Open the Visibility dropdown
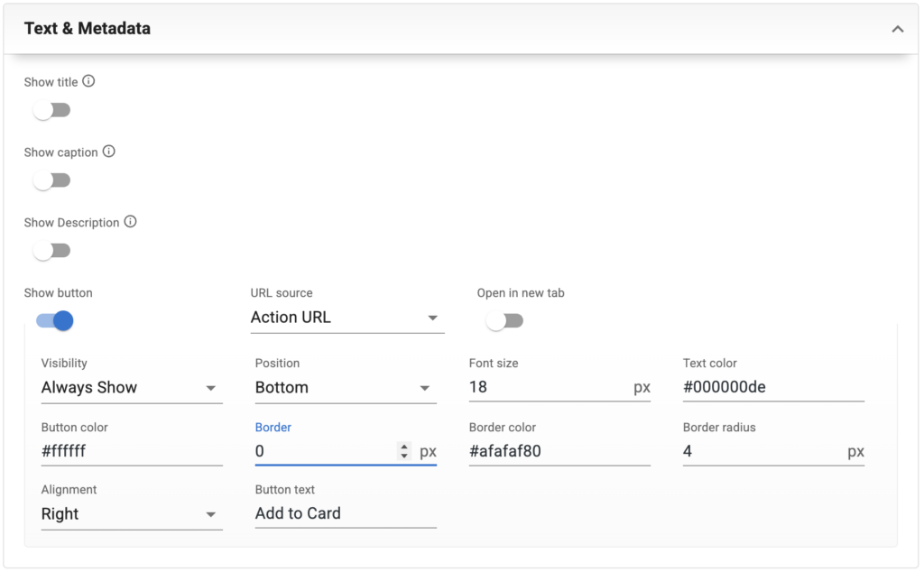 131,388
